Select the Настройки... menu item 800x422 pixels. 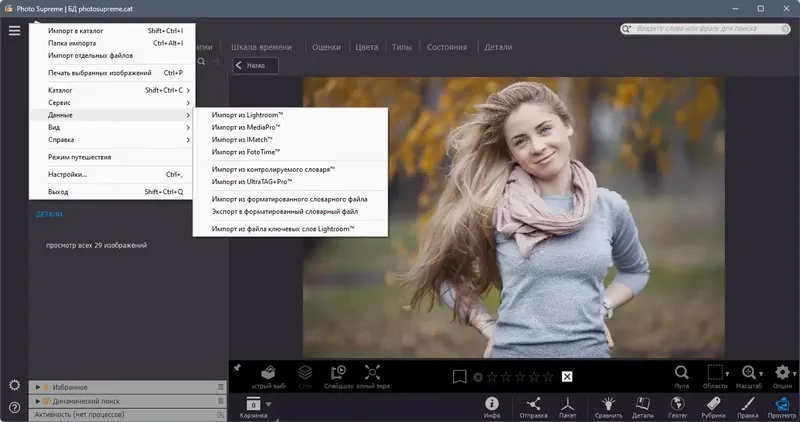pos(68,174)
